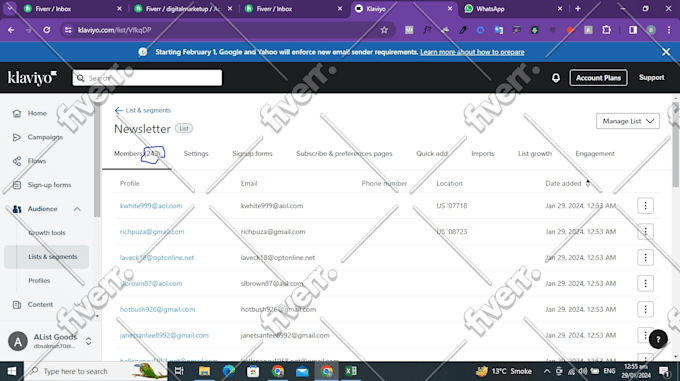Open the browser extensions puzzle icon

click(606, 30)
